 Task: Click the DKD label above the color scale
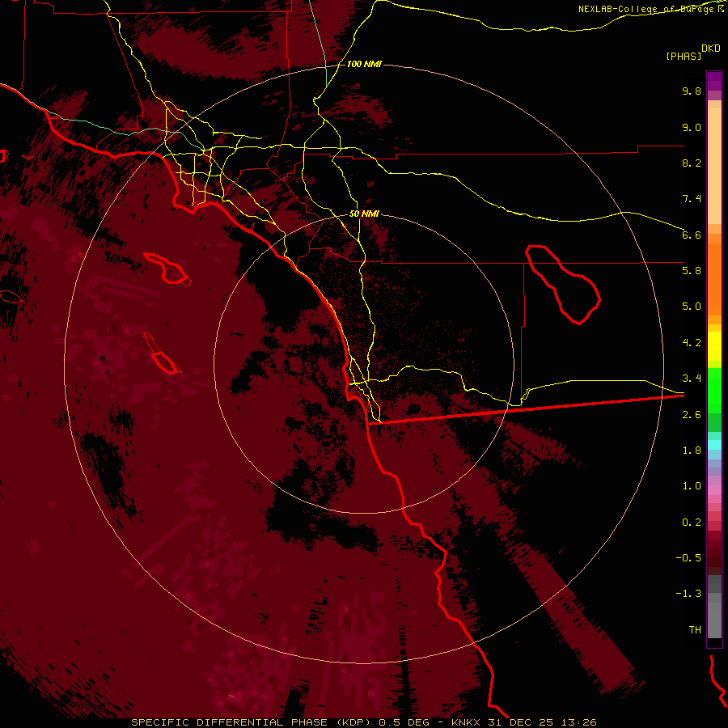coord(711,49)
